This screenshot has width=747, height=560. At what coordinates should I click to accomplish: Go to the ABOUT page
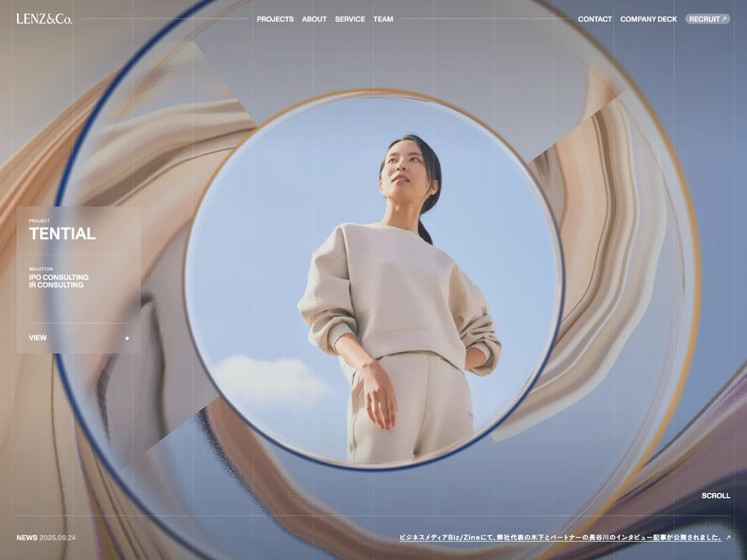click(x=314, y=19)
